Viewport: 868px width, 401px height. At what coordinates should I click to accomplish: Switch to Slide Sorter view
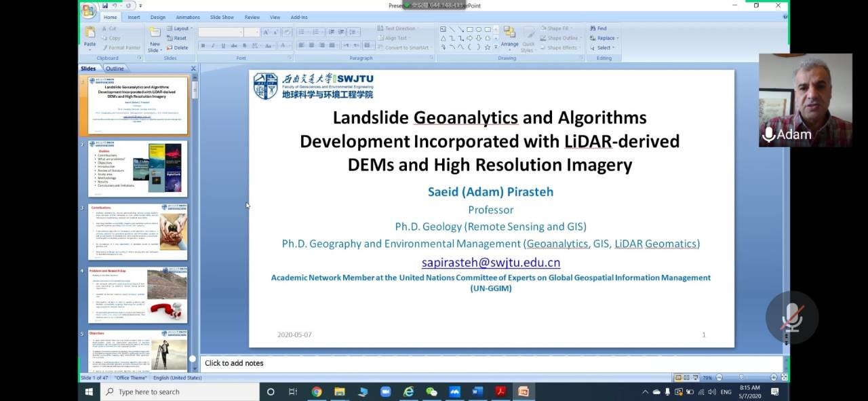(688, 378)
